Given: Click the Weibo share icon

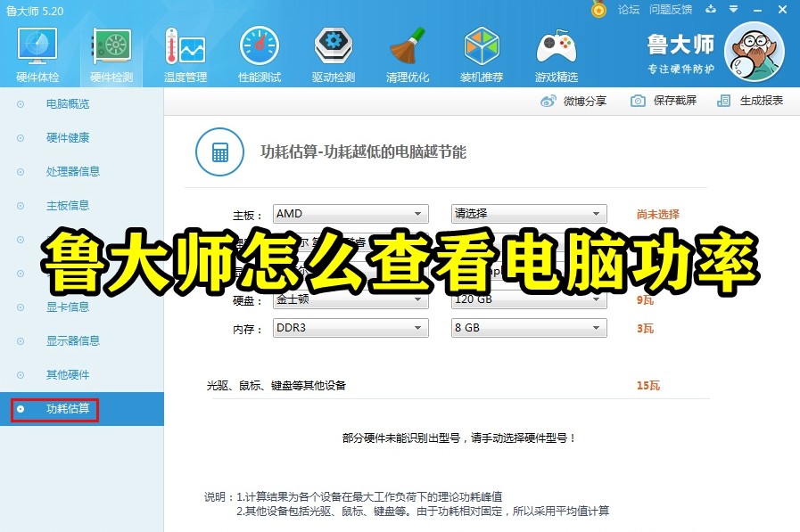Looking at the screenshot, I should 548,101.
